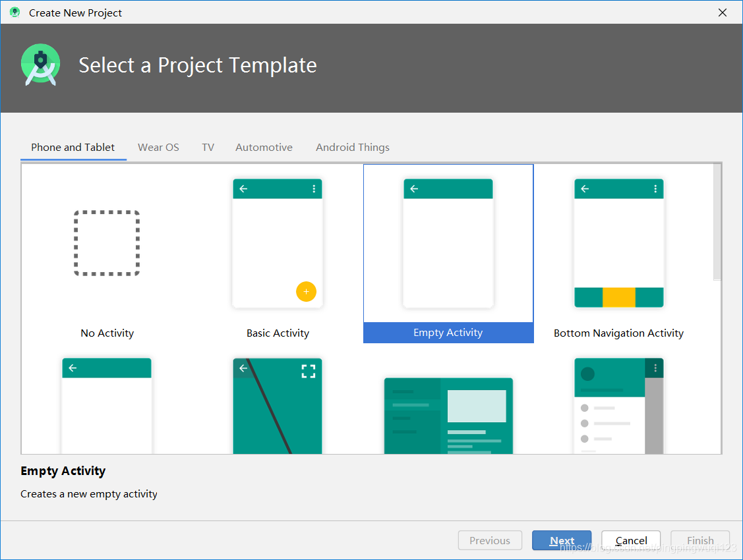Close the Create New Project dialog
This screenshot has width=743, height=560.
tap(723, 13)
